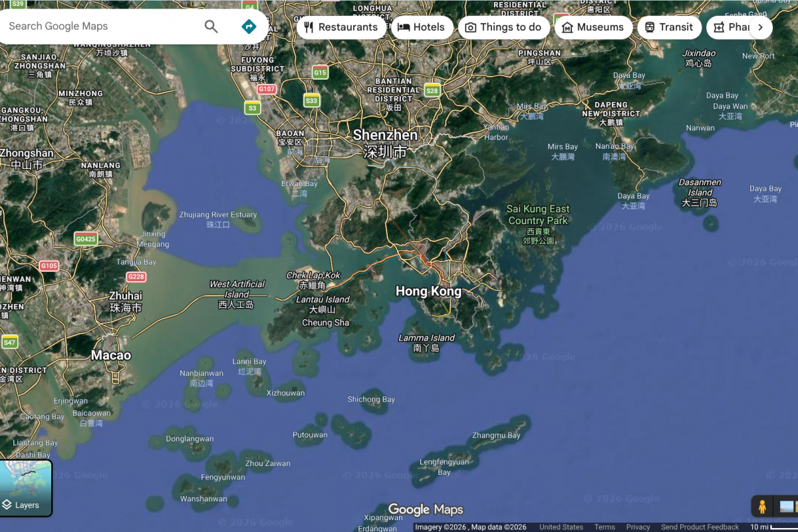798x532 pixels.
Task: Click Send Product Feedback
Action: click(x=700, y=526)
